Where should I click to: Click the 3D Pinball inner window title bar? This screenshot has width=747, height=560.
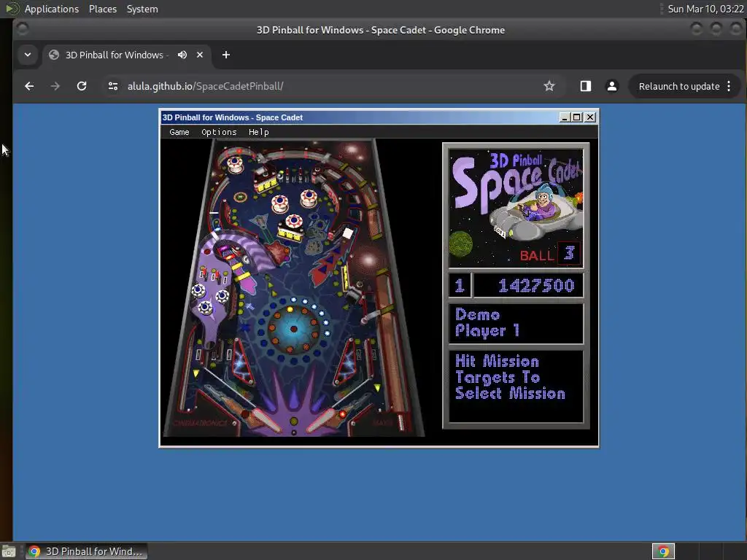pos(360,117)
